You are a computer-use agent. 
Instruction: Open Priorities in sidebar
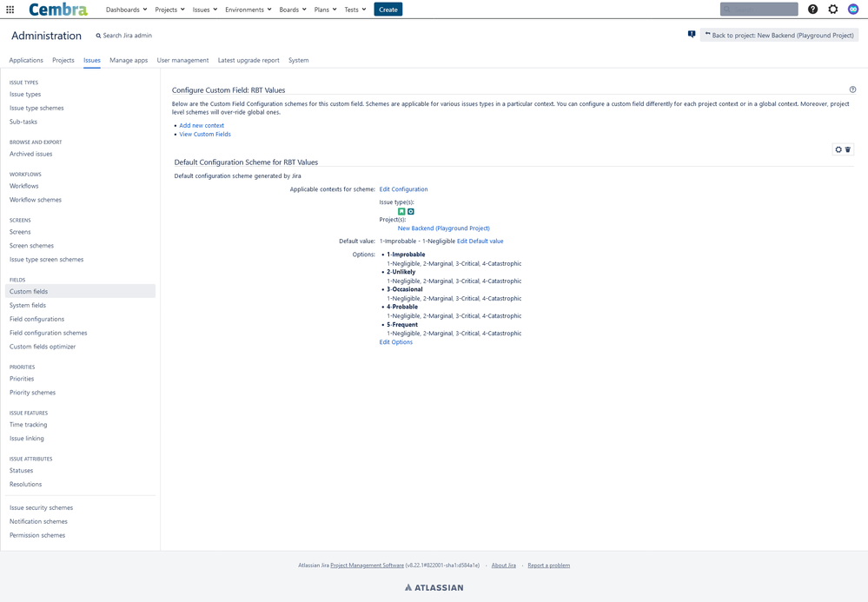[x=22, y=379]
